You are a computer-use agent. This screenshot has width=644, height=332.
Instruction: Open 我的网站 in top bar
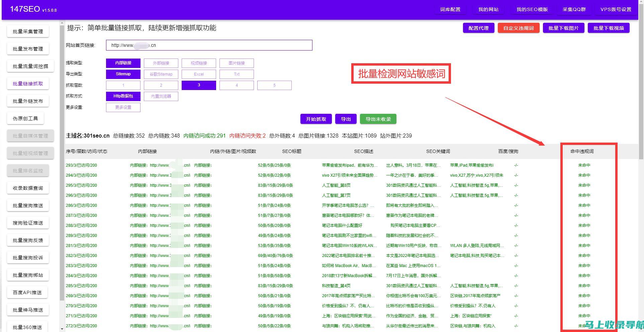[x=488, y=9]
